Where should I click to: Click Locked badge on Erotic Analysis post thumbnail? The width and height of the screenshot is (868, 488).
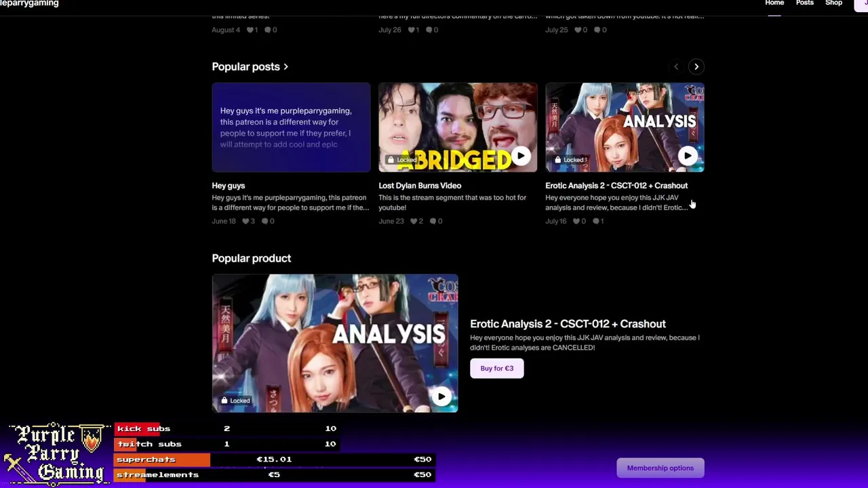(x=570, y=160)
